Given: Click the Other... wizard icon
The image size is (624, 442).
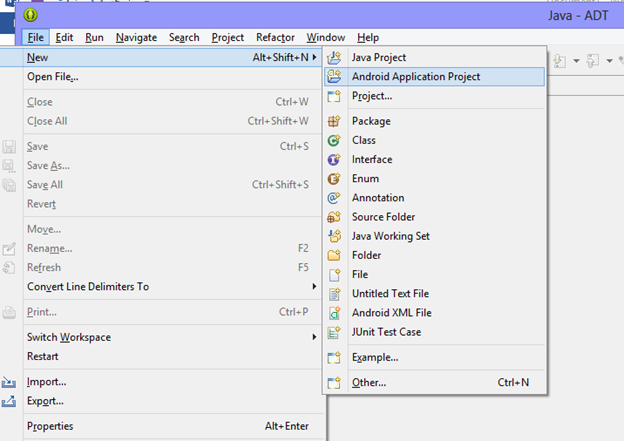Looking at the screenshot, I should click(334, 383).
